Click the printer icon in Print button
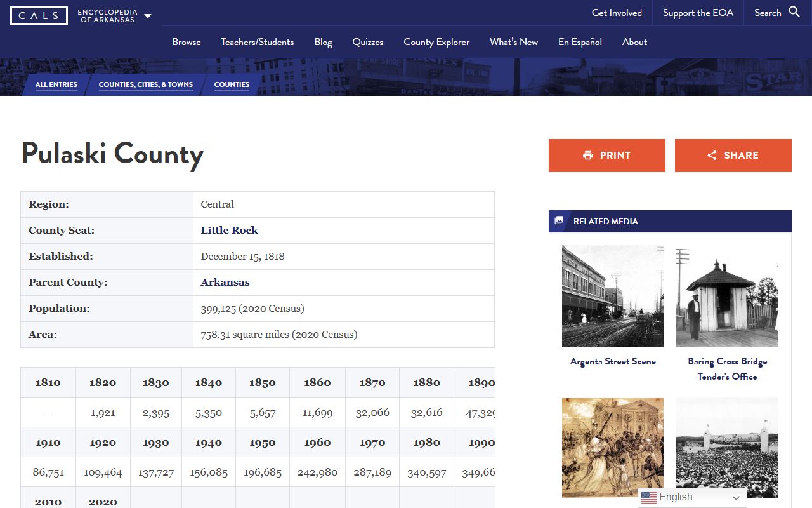Image resolution: width=812 pixels, height=508 pixels. point(588,156)
